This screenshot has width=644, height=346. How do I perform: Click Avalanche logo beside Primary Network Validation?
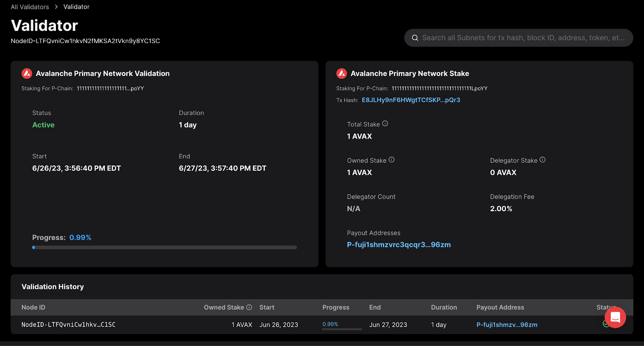(x=27, y=73)
